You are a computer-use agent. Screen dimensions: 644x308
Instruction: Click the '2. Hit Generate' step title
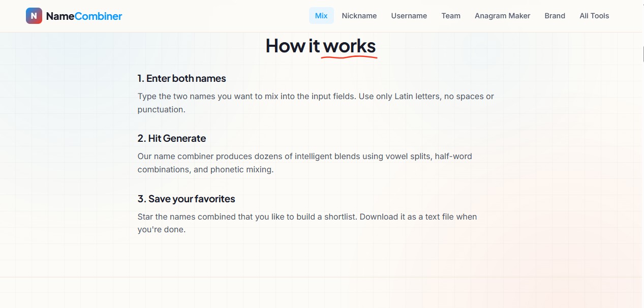pyautogui.click(x=172, y=138)
